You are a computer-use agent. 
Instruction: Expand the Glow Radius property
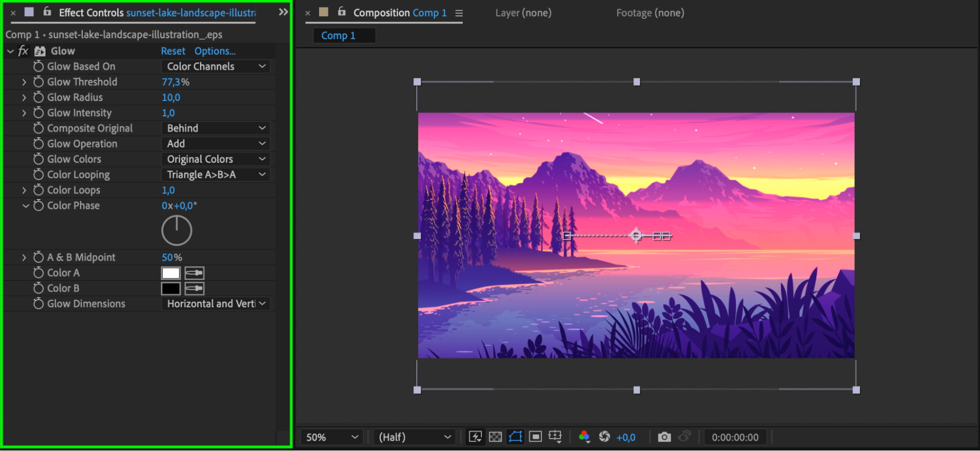(x=24, y=98)
